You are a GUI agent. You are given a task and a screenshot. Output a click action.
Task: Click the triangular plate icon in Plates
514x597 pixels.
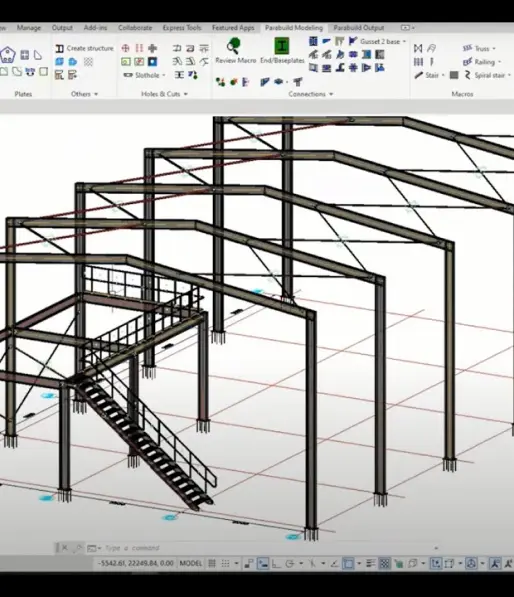[38, 55]
